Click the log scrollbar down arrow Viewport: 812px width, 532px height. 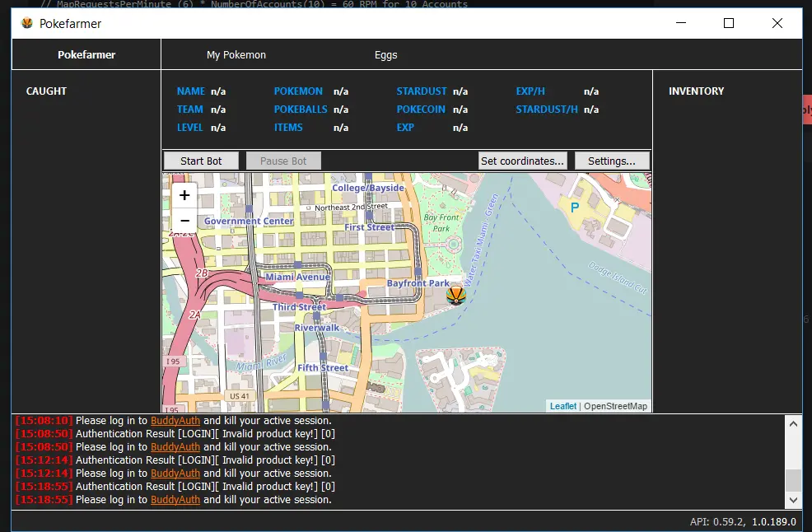pos(793,501)
